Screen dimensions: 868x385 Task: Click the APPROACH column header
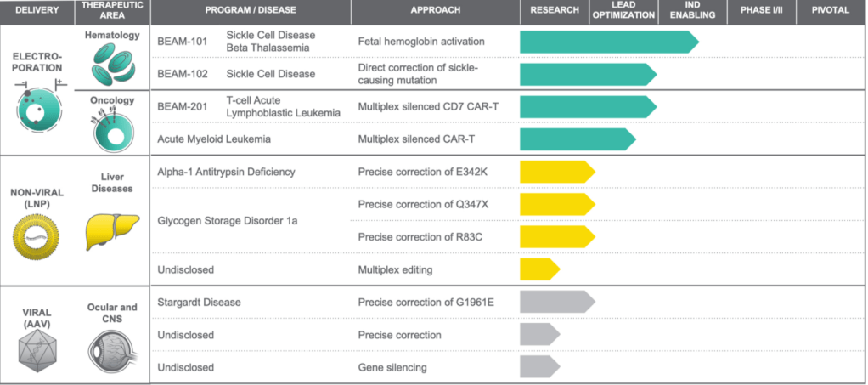tap(435, 10)
